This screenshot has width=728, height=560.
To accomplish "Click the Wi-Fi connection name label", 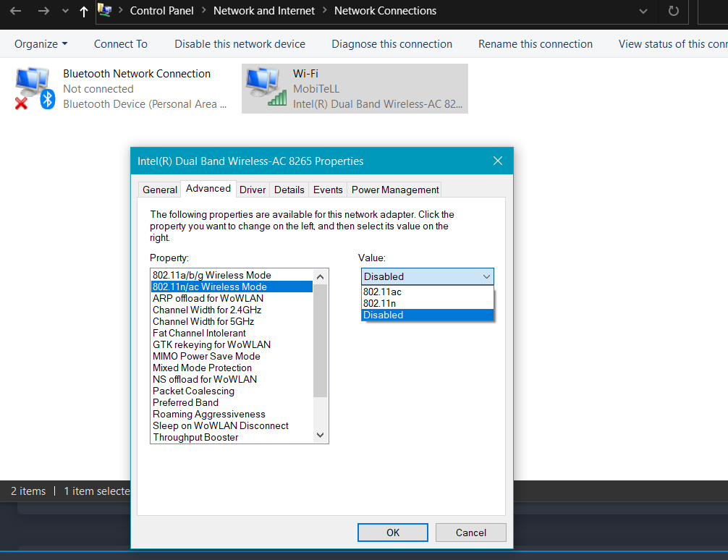I will [x=305, y=73].
